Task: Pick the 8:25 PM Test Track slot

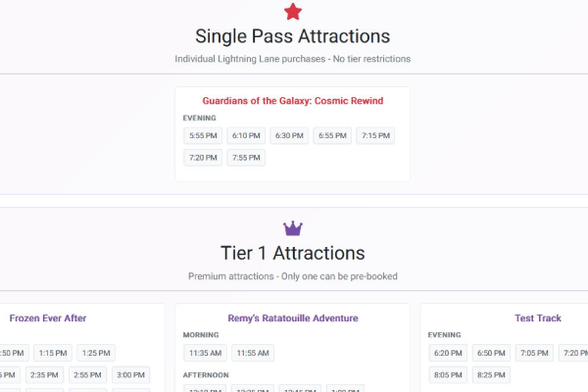Action: (490, 374)
